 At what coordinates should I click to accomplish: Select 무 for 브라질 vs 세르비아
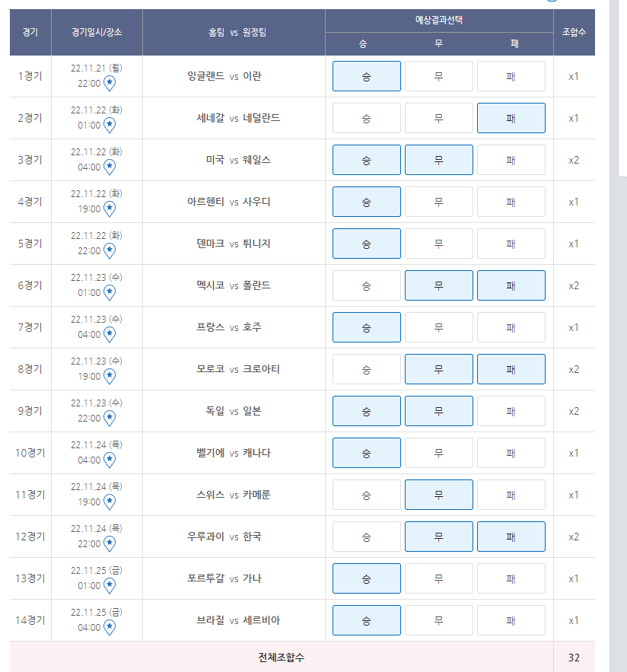[439, 620]
